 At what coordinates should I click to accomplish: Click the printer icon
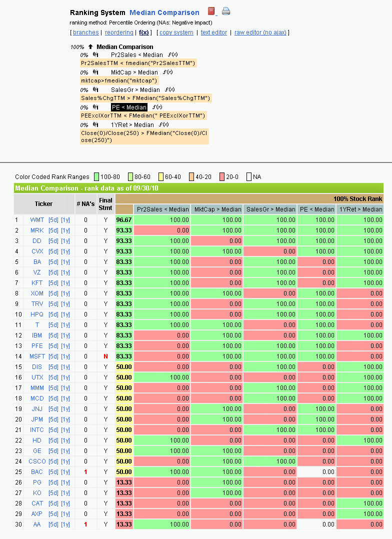[226, 11]
